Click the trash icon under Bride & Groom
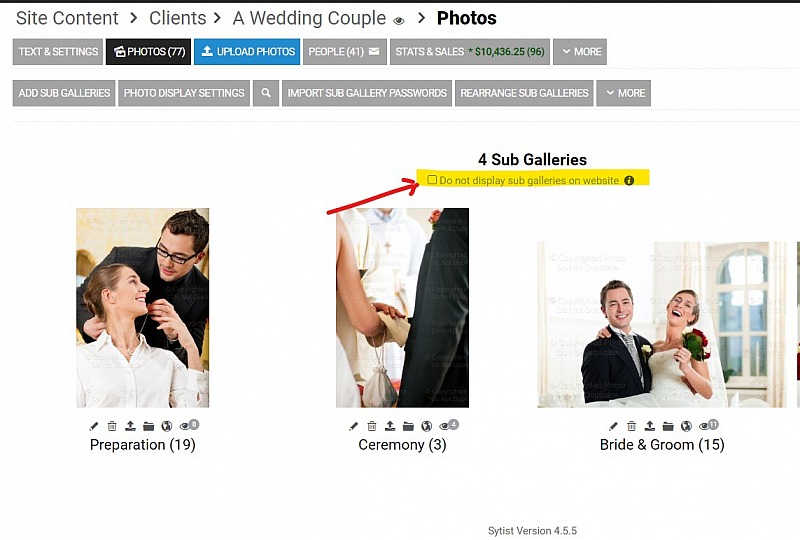 (632, 426)
